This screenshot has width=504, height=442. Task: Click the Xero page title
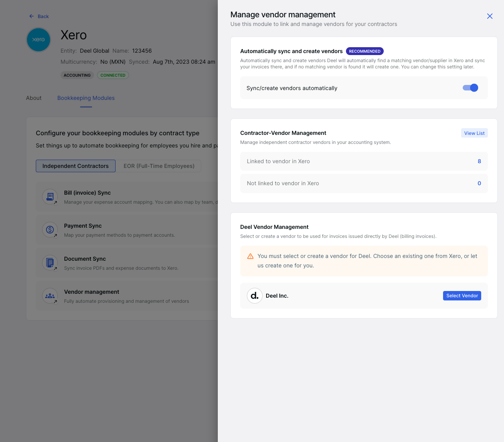pos(74,35)
